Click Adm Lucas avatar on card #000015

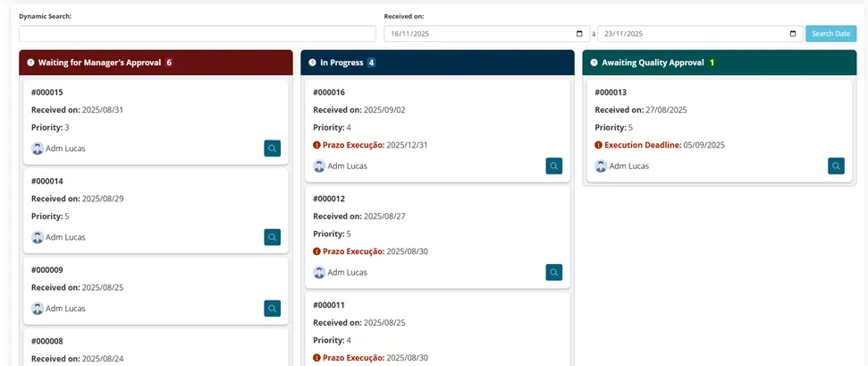point(37,149)
